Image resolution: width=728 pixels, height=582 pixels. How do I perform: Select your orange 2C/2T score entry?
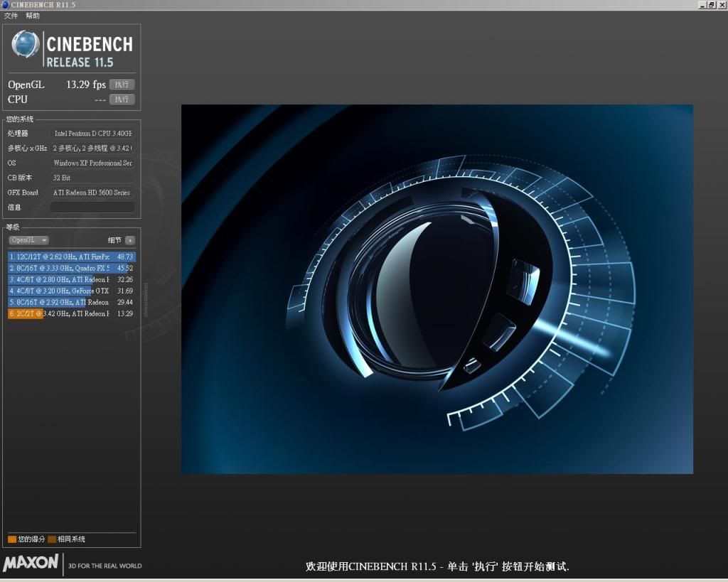coord(70,313)
